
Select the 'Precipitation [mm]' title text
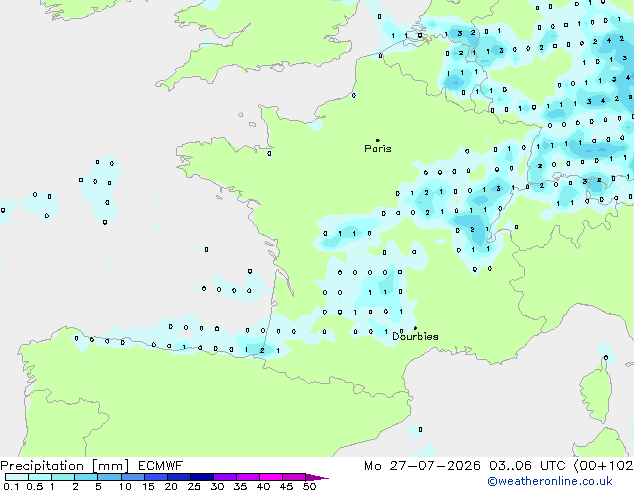pyautogui.click(x=65, y=466)
